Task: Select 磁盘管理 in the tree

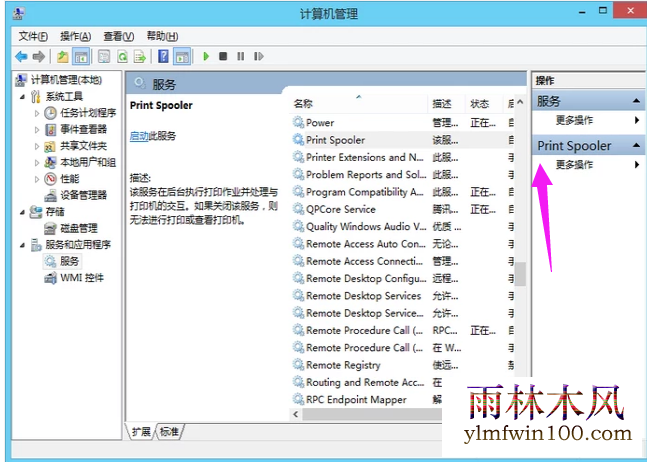Action: (79, 228)
